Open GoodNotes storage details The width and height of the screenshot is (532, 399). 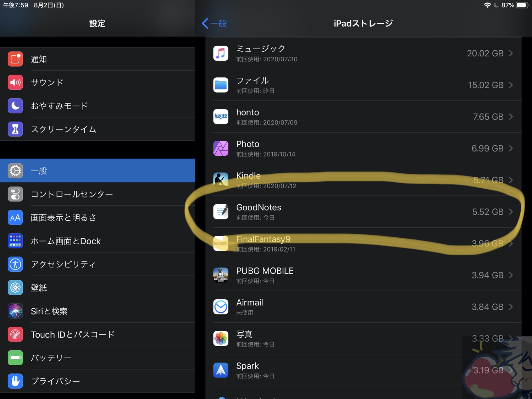coord(367,212)
